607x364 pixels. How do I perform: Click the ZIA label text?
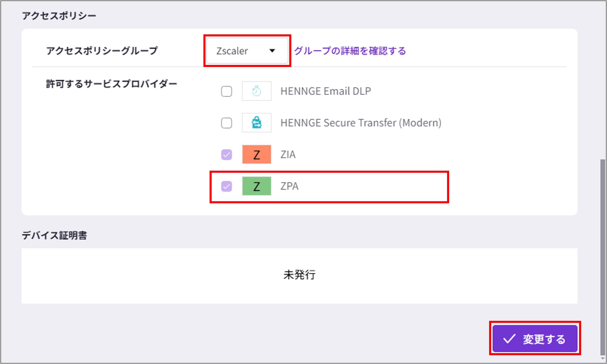point(288,155)
